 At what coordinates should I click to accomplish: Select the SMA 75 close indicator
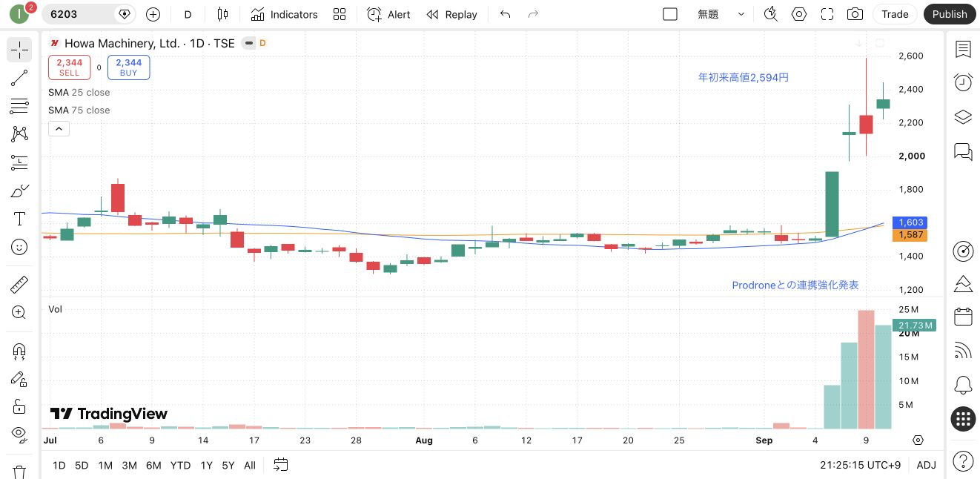(79, 110)
